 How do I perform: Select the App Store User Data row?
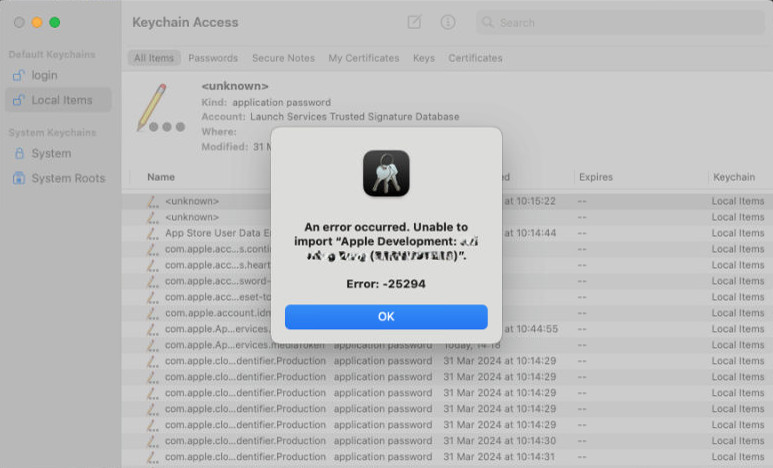(x=447, y=233)
